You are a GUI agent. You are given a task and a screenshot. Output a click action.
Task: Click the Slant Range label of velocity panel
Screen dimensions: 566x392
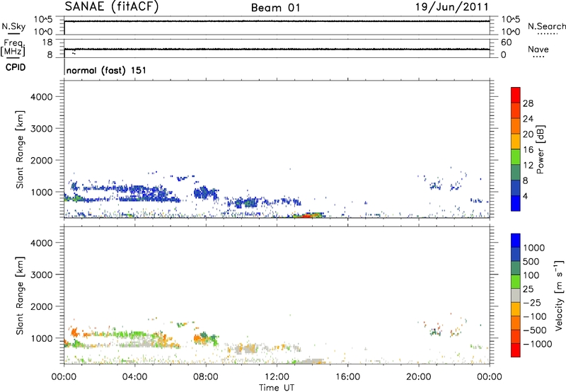coord(20,296)
